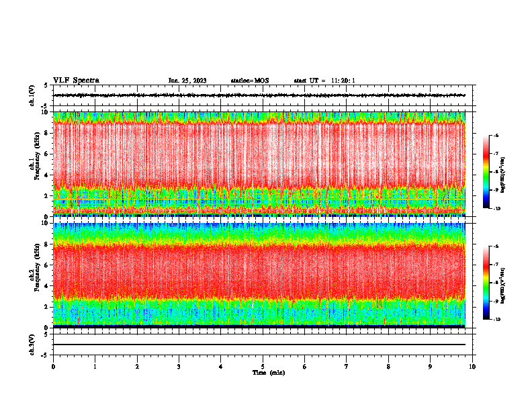This screenshot has height=411, width=532.
Task: Click time axis tick label "7"
Action: click(x=347, y=367)
